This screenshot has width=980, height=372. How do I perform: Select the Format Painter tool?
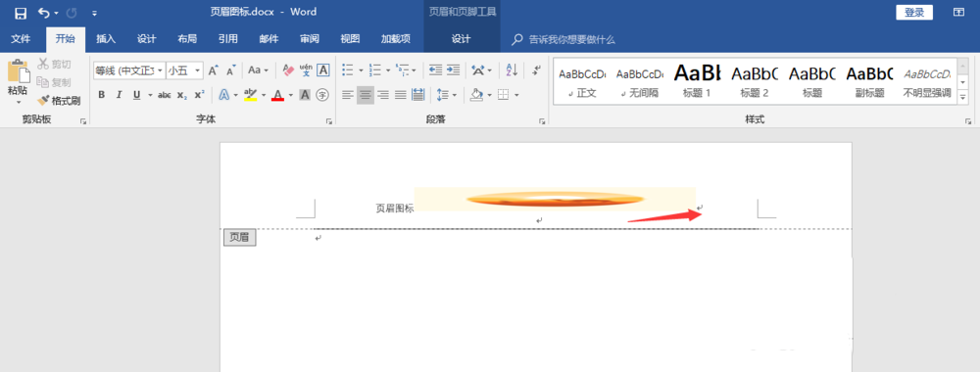coord(59,101)
